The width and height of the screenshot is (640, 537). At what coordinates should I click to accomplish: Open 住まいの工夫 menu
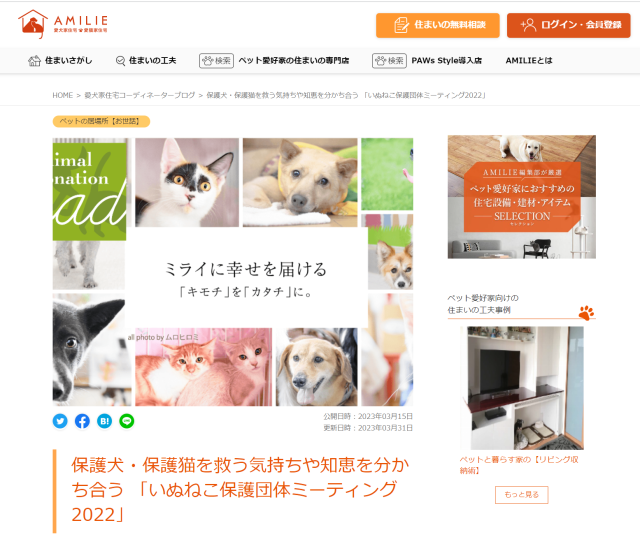146,61
